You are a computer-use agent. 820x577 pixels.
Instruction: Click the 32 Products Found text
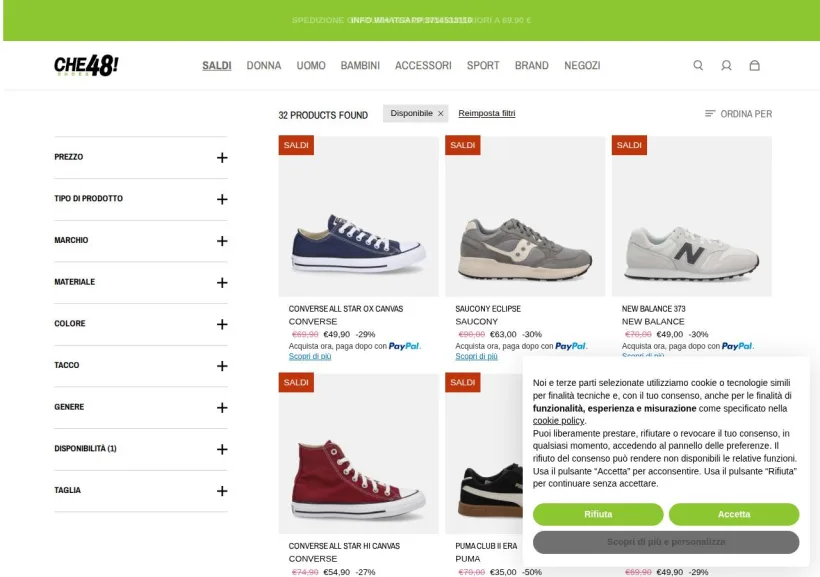click(x=323, y=115)
